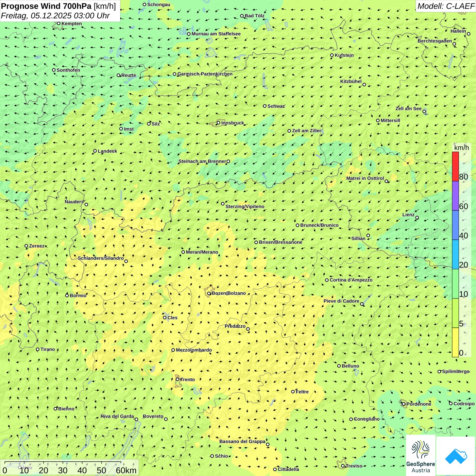Image resolution: width=476 pixels, height=476 pixels.
Task: Click the Landeck marker dot
Action: tap(95, 151)
